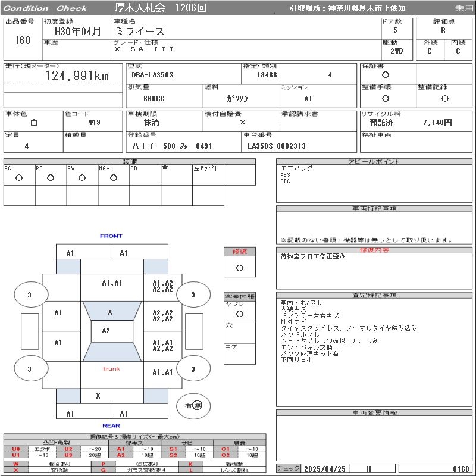Toggle the NAVI equipment circle
Image resolution: width=476 pixels, height=476 pixels.
point(113,177)
